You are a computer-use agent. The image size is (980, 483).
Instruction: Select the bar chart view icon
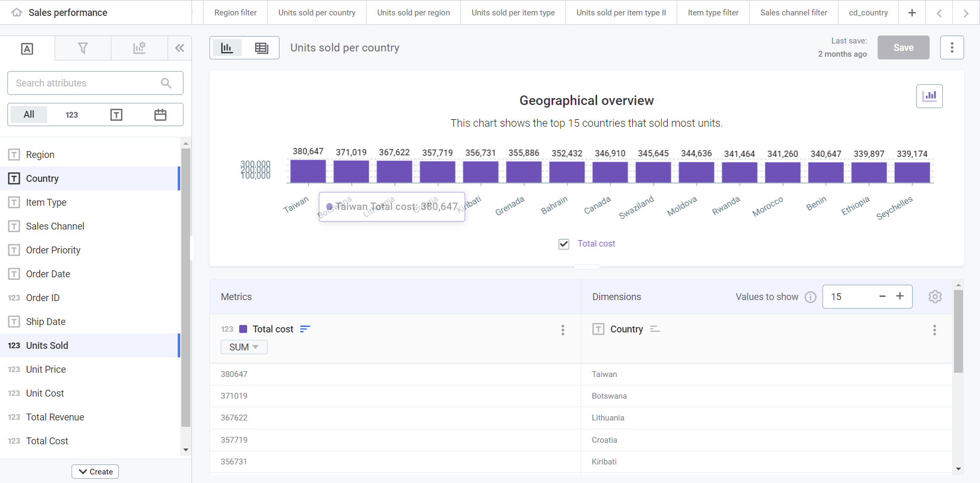pos(227,48)
